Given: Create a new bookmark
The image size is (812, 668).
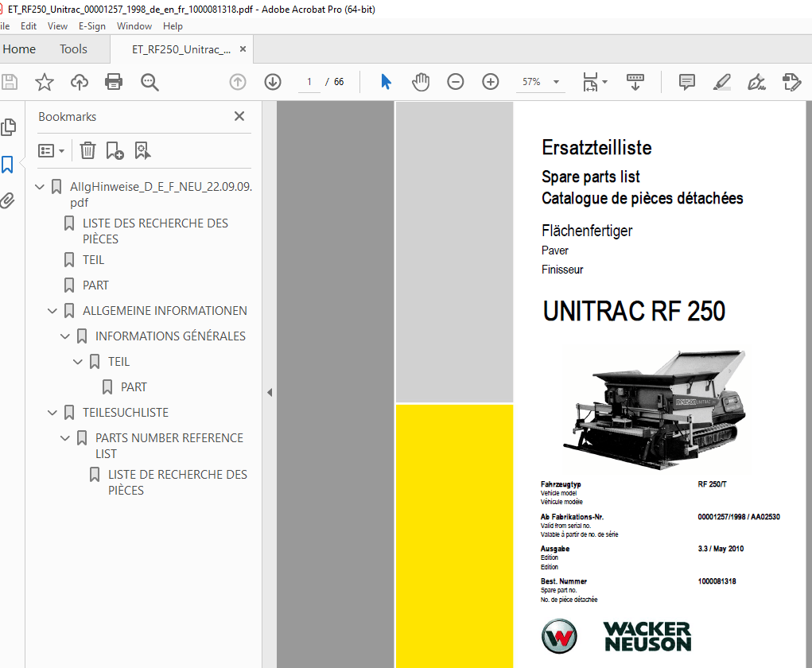Looking at the screenshot, I should (x=115, y=150).
